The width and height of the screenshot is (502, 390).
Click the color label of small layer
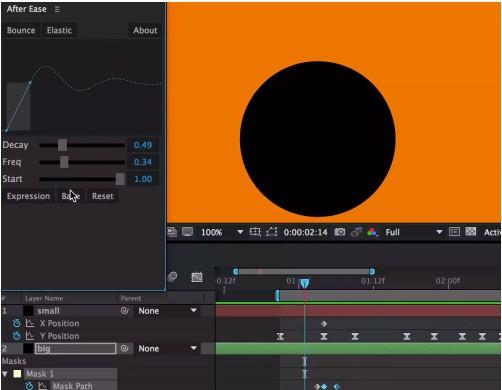click(x=28, y=311)
